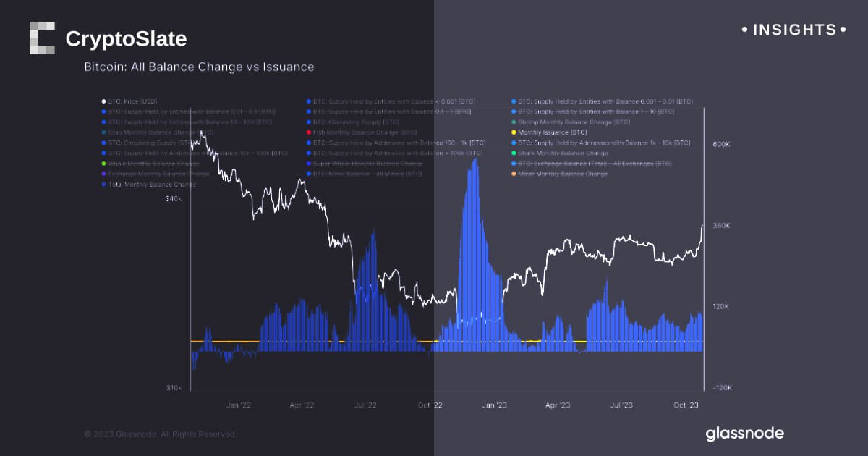Image resolution: width=868 pixels, height=456 pixels.
Task: Click the red Fish Monthly Balance dot
Action: click(309, 132)
